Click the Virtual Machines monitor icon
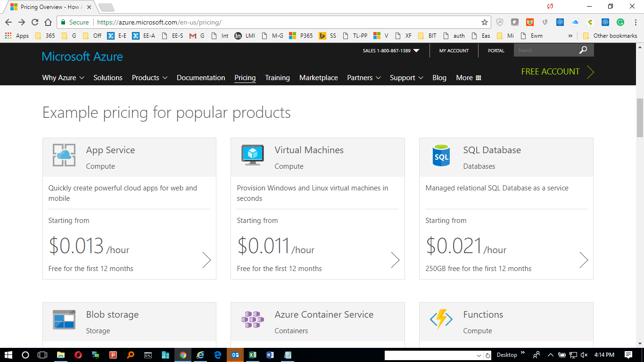This screenshot has width=644, height=362. tap(253, 155)
